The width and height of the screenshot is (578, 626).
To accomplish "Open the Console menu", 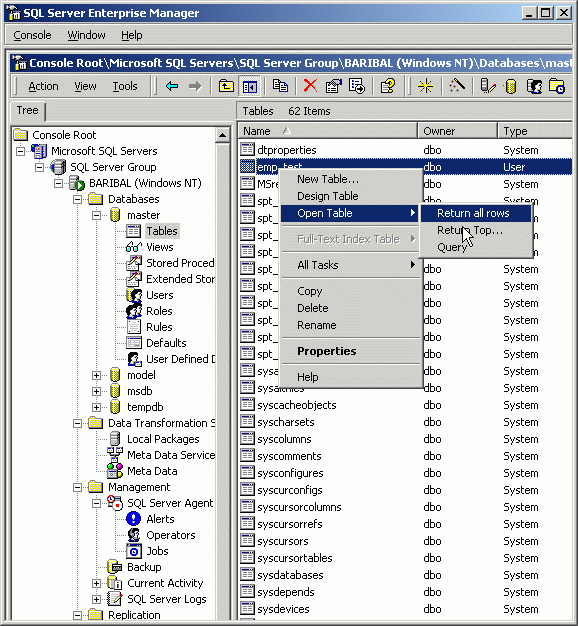I will pyautogui.click(x=32, y=35).
